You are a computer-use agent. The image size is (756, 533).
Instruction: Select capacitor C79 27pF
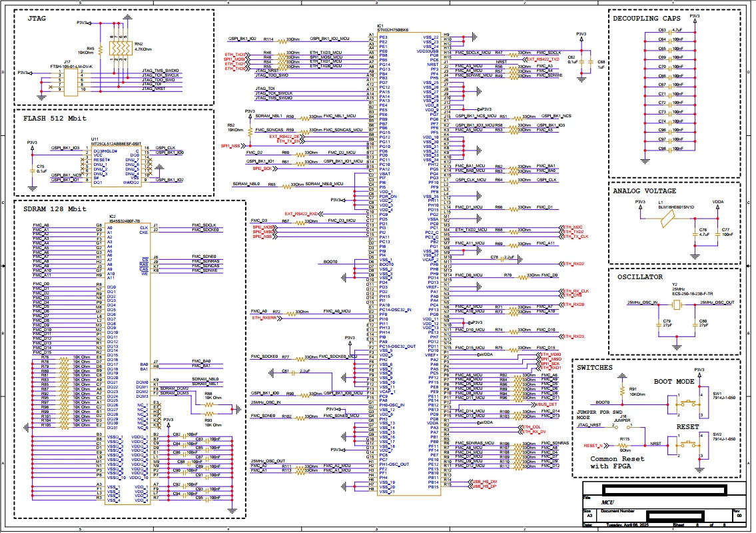point(659,324)
